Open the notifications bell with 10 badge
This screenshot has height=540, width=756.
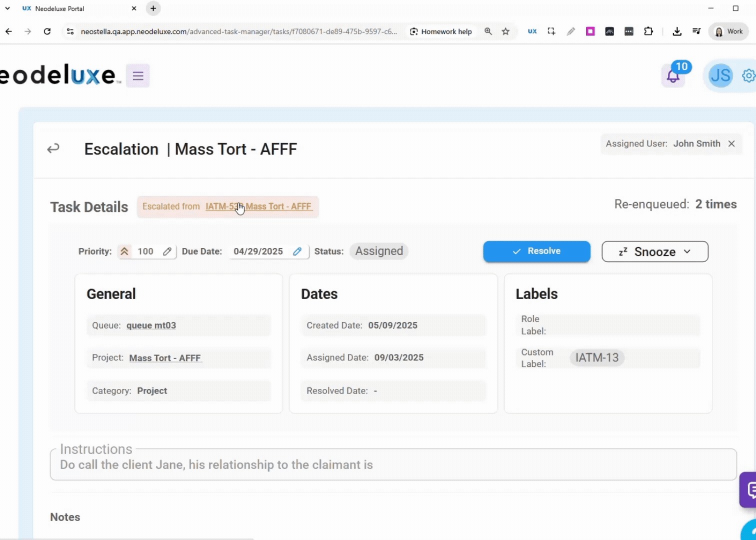point(673,76)
